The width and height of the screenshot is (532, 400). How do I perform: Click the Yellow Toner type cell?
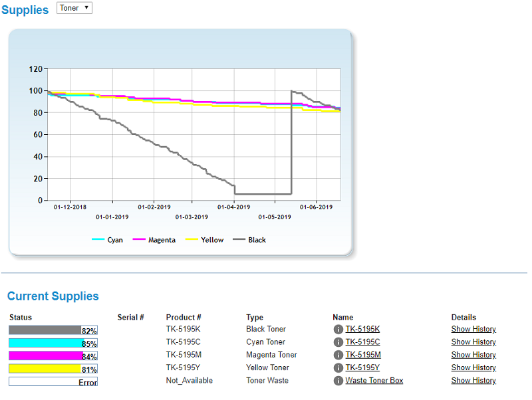pyautogui.click(x=268, y=368)
